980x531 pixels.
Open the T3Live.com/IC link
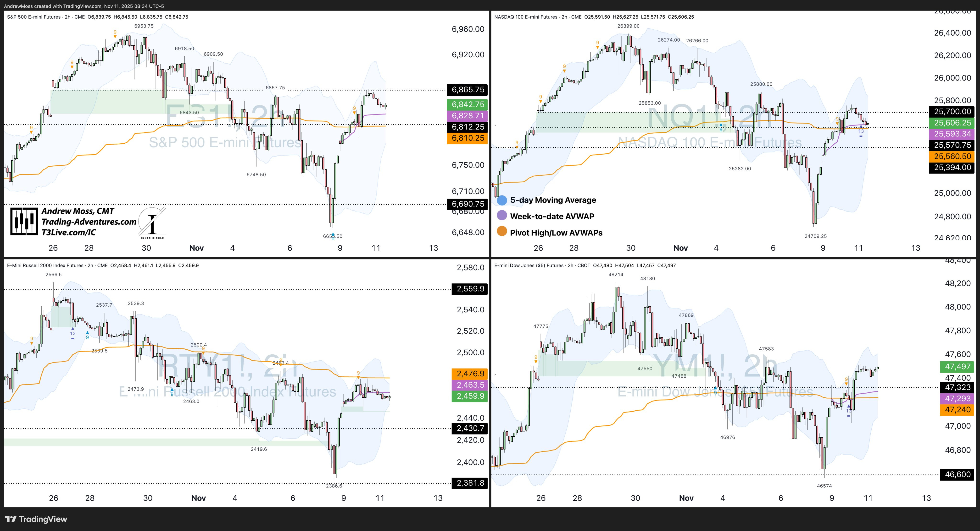pos(68,232)
